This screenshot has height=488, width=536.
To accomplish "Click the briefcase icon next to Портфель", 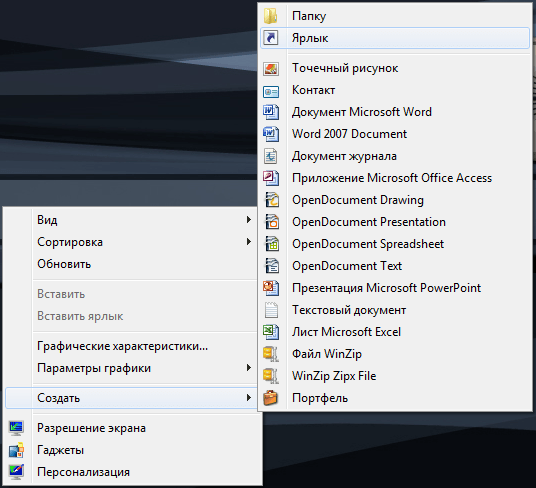I will pyautogui.click(x=271, y=398).
